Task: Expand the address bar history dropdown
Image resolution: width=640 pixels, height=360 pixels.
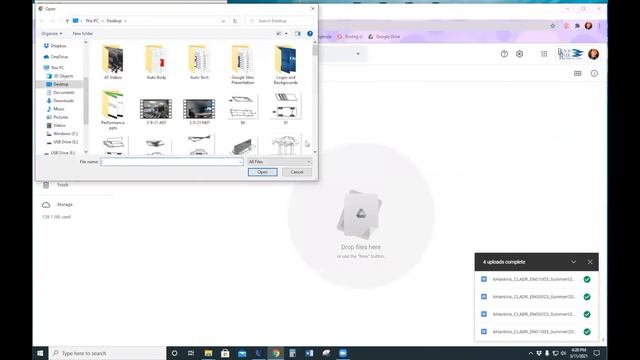Action: 223,21
